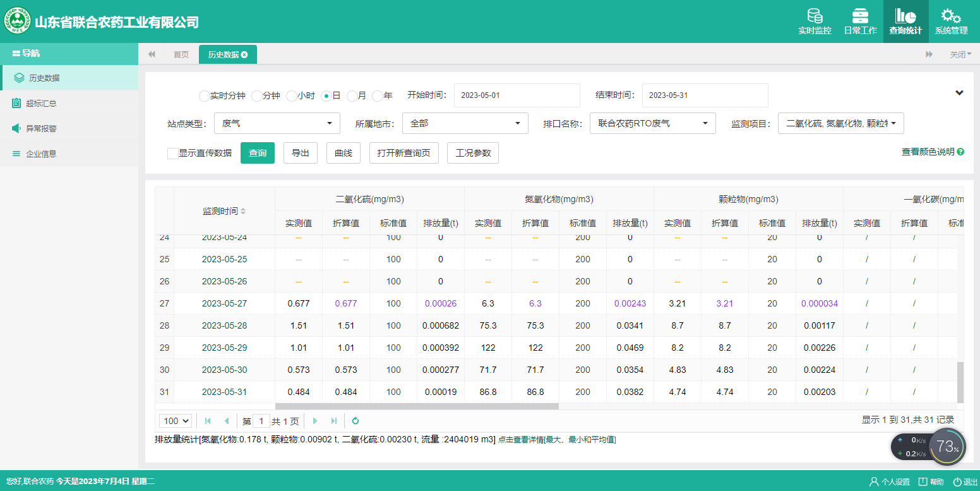Open 系统管理 system management gears icon

coord(951,16)
